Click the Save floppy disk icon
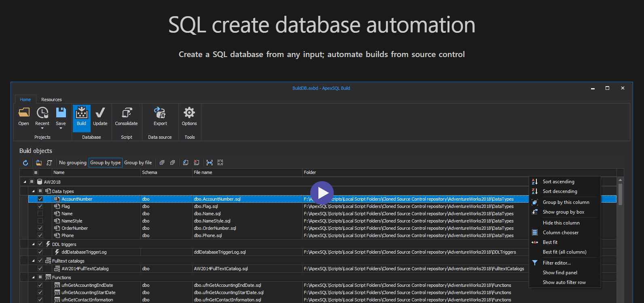 (x=61, y=112)
